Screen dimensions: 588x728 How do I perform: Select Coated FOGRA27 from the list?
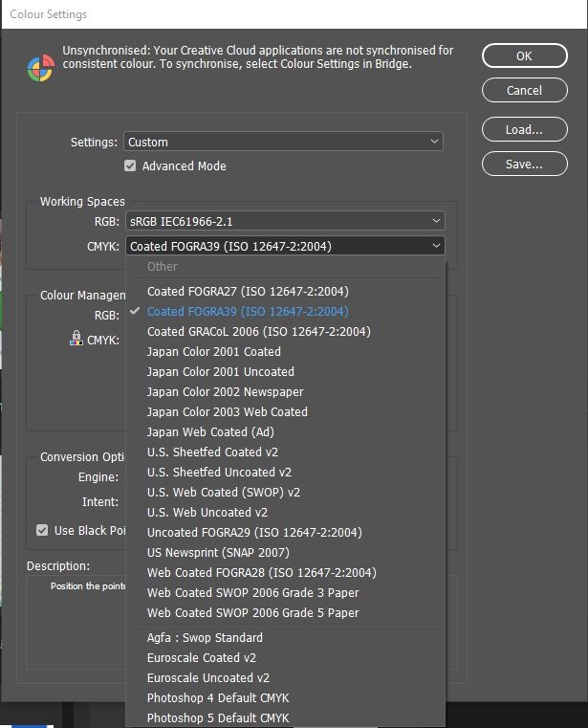[x=248, y=292]
